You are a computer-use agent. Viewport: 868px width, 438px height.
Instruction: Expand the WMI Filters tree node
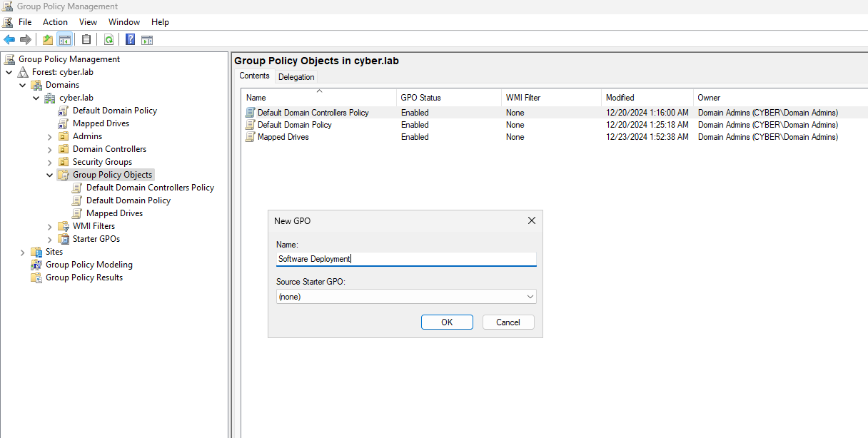click(x=50, y=226)
